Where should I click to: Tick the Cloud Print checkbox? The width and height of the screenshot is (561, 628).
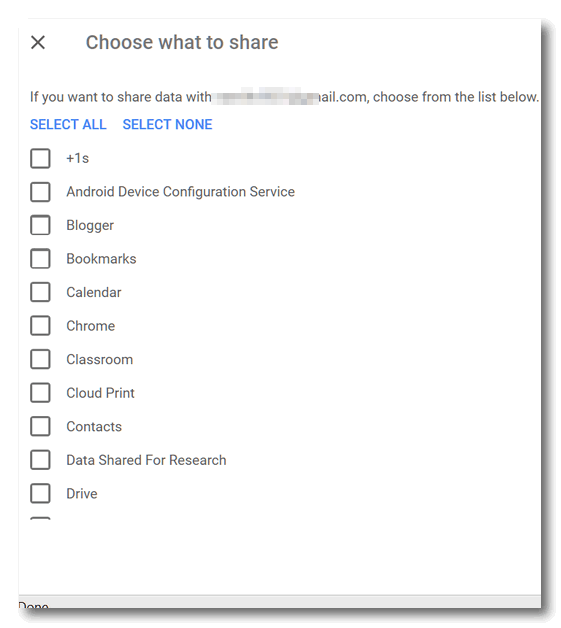(40, 393)
